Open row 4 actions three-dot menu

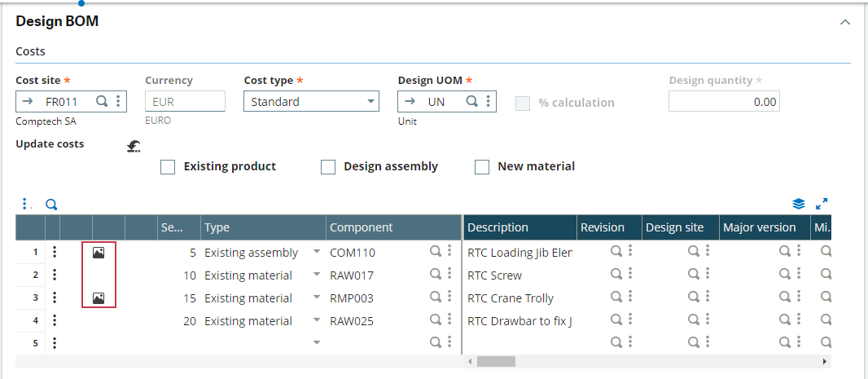(55, 321)
